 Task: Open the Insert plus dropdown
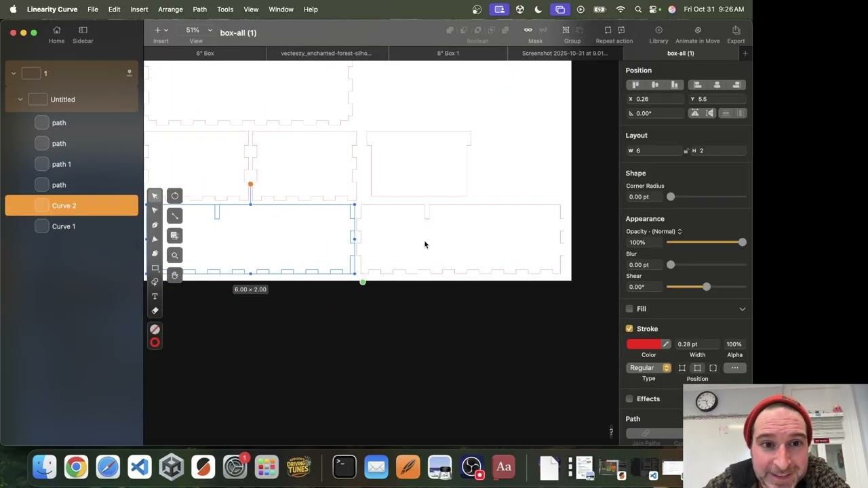pyautogui.click(x=161, y=30)
